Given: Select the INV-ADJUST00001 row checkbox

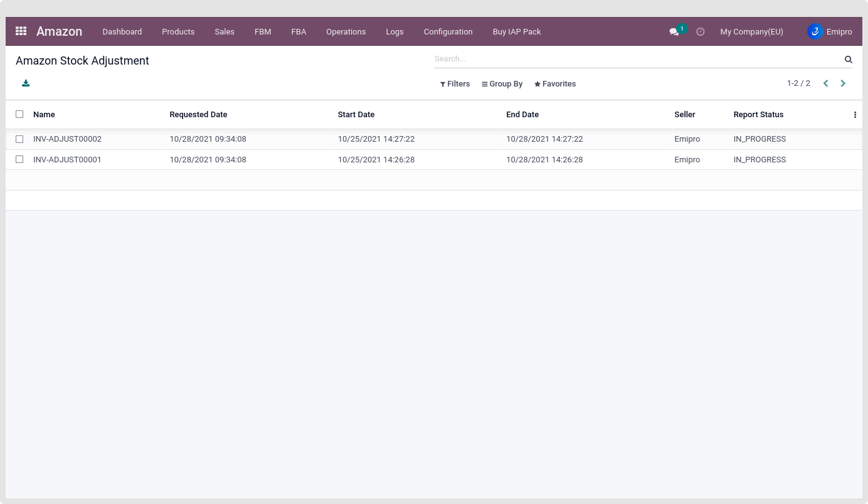Looking at the screenshot, I should [19, 159].
